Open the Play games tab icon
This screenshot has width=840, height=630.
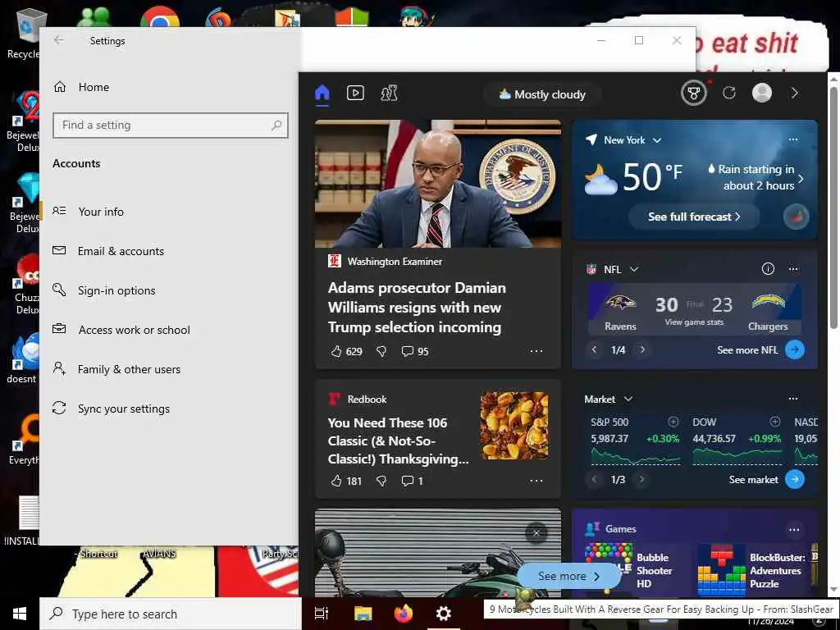[x=389, y=94]
